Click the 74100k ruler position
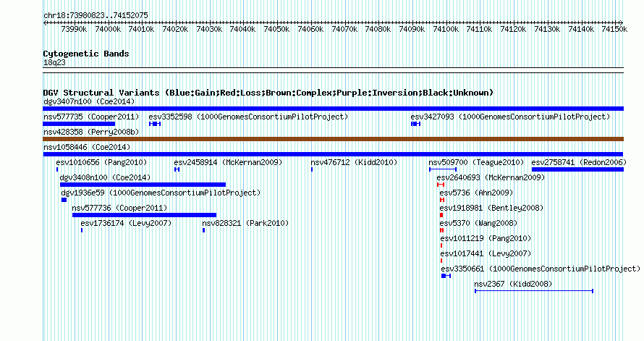 (x=446, y=29)
